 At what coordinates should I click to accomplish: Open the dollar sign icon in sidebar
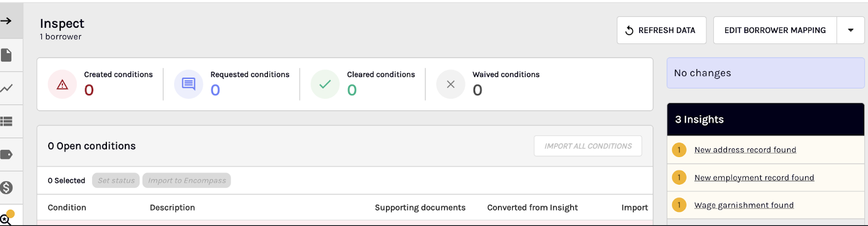click(x=6, y=188)
